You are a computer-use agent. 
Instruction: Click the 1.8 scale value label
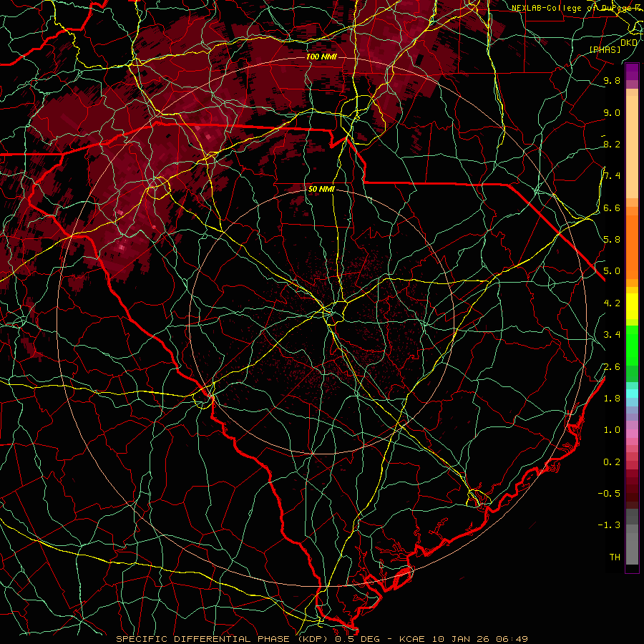click(x=612, y=398)
